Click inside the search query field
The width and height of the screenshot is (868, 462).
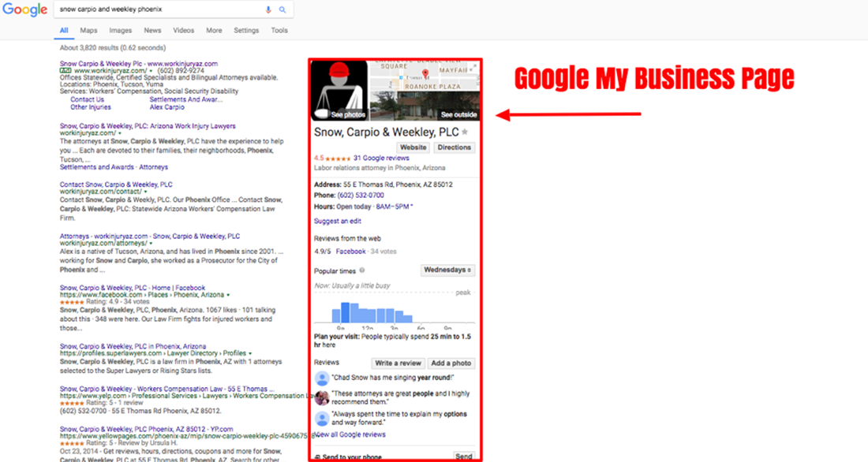coord(158,9)
